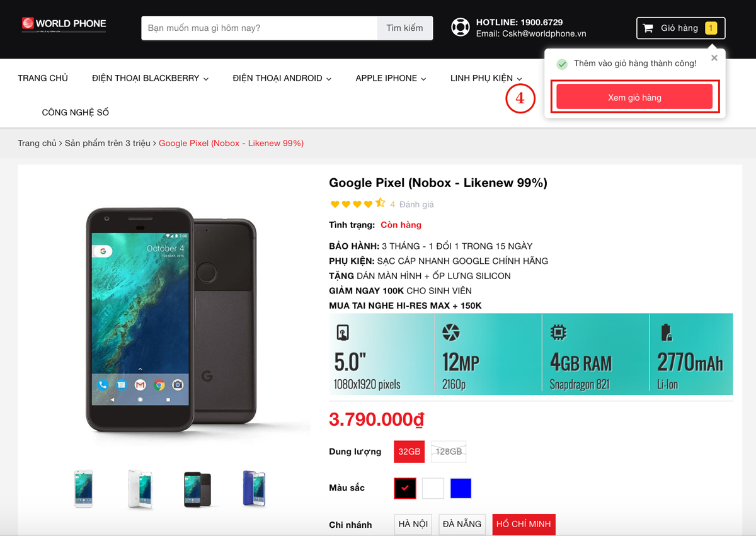This screenshot has height=536, width=756.
Task: Click the shopping cart icon
Action: (648, 28)
